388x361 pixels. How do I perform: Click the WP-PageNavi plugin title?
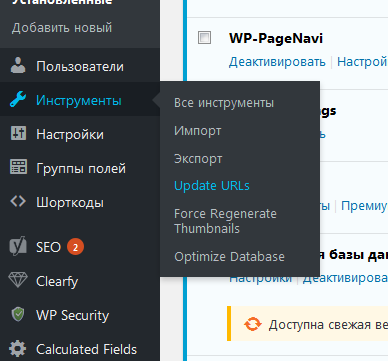point(276,38)
